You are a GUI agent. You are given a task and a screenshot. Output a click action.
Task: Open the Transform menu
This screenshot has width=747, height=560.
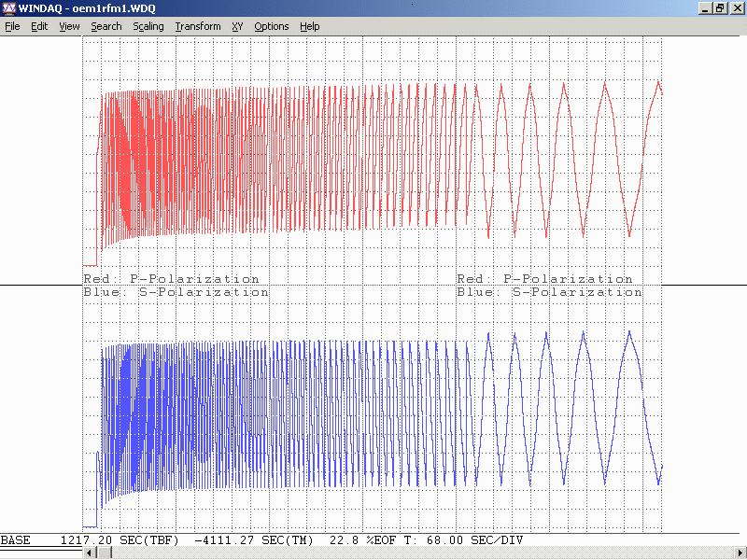coord(198,26)
